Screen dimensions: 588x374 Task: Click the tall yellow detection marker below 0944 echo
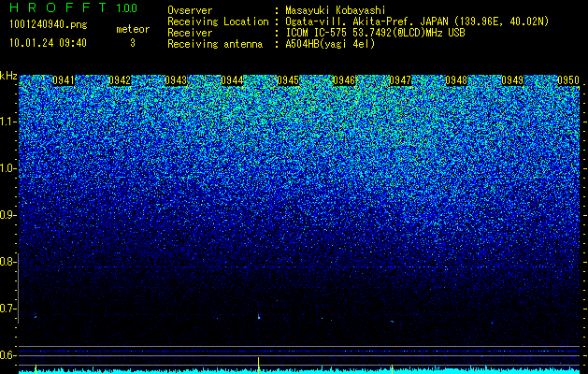(x=258, y=365)
